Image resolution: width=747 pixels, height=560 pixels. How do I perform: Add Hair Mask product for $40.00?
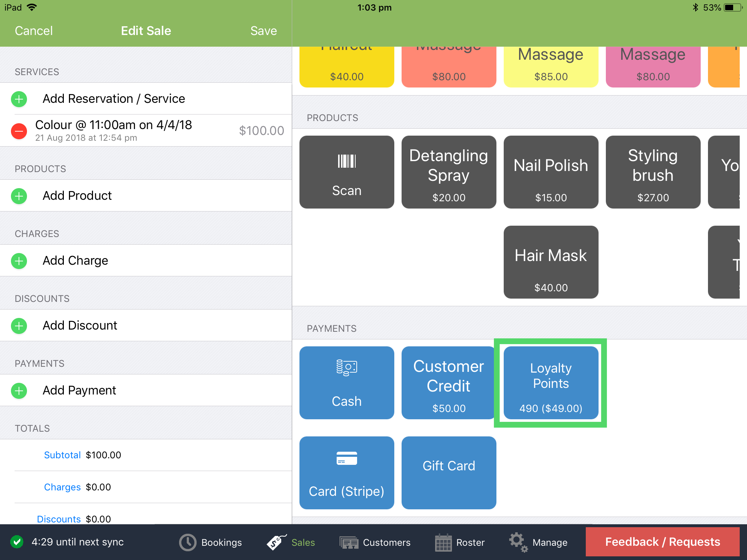tap(551, 262)
